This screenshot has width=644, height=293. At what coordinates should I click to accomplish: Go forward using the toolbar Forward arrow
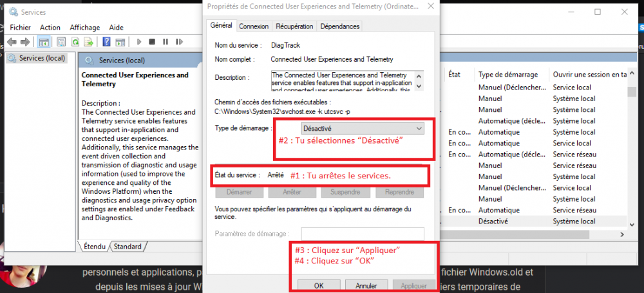tap(25, 41)
